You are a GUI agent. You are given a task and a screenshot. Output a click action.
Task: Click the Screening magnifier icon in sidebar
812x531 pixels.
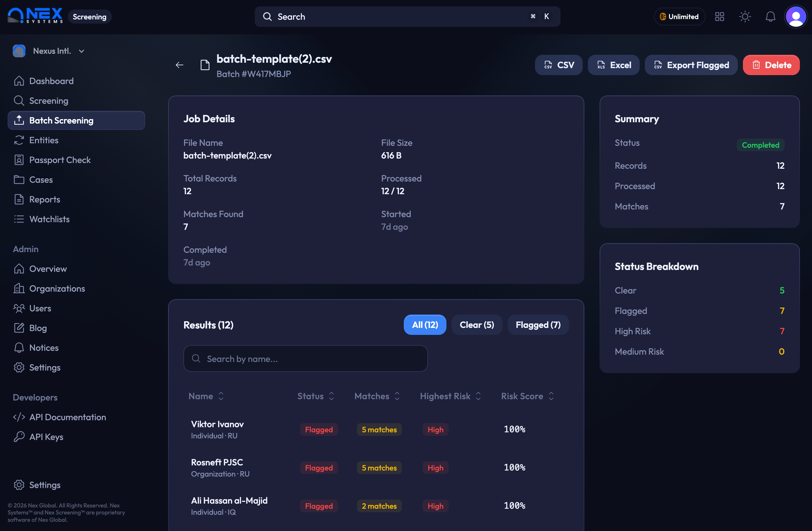tap(19, 101)
